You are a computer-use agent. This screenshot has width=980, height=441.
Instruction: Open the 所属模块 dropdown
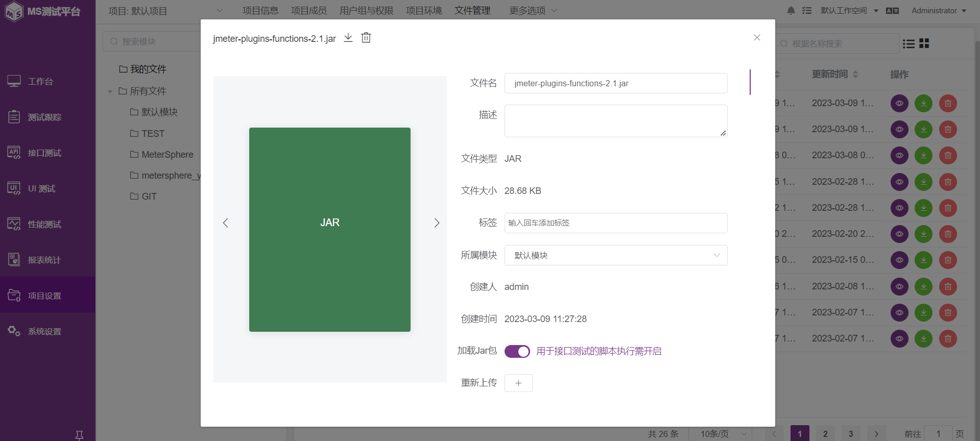(x=616, y=255)
